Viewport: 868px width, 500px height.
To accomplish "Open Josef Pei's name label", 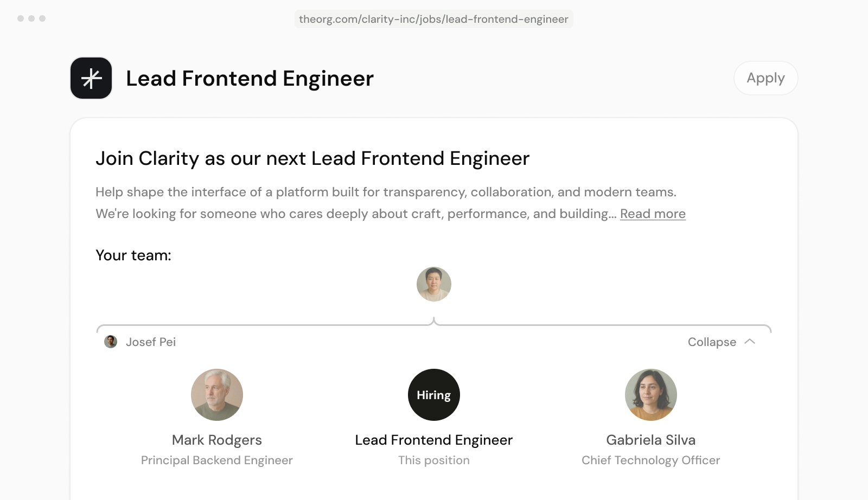I will coord(151,342).
